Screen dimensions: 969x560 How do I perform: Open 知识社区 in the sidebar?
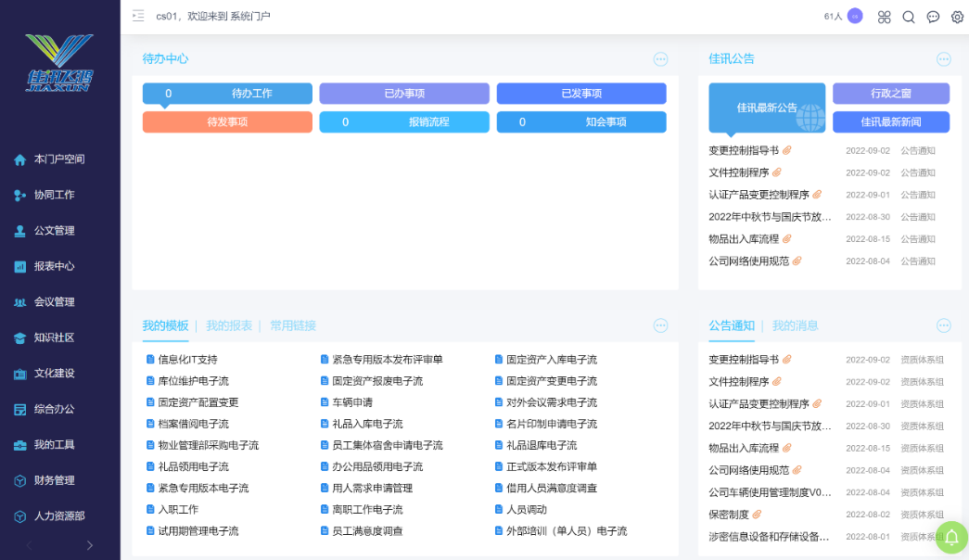(x=54, y=337)
